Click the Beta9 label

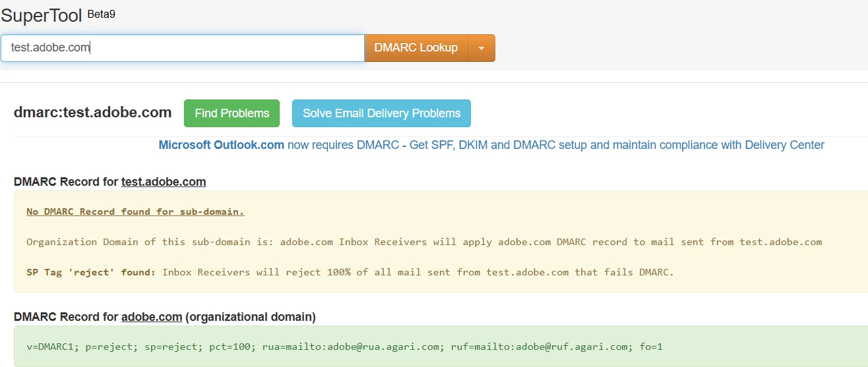(101, 13)
